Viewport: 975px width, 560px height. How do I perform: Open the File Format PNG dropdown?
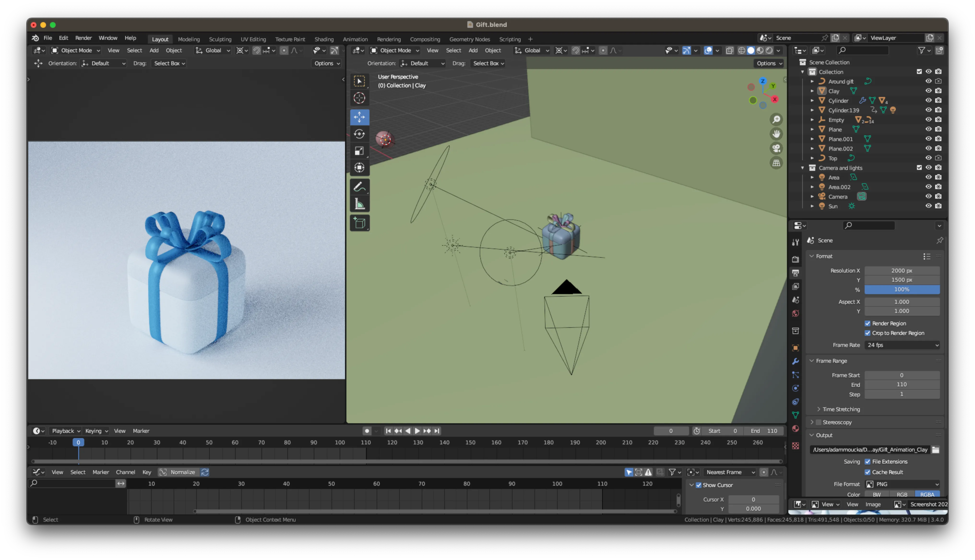902,484
